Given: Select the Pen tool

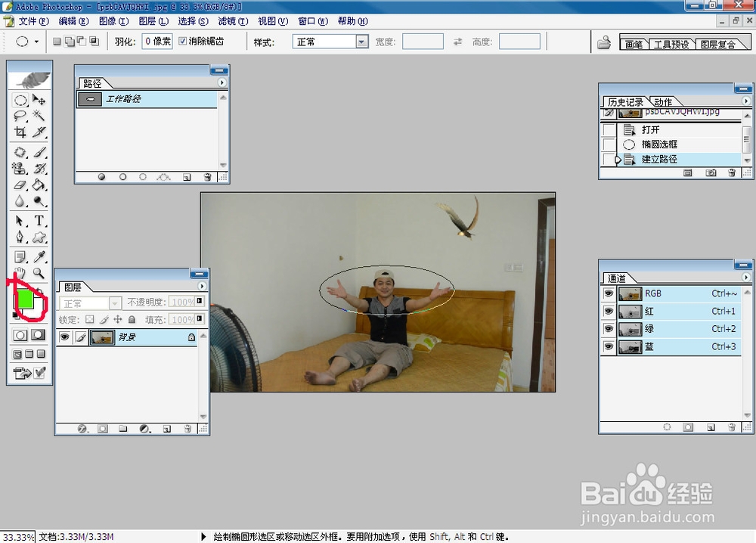Looking at the screenshot, I should pos(20,236).
